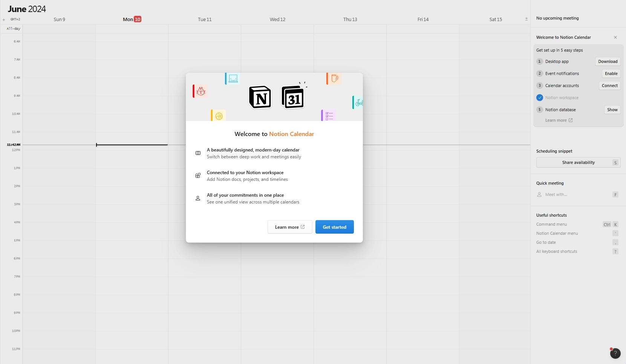Show the Notion database
This screenshot has width=626, height=364.
(x=612, y=110)
